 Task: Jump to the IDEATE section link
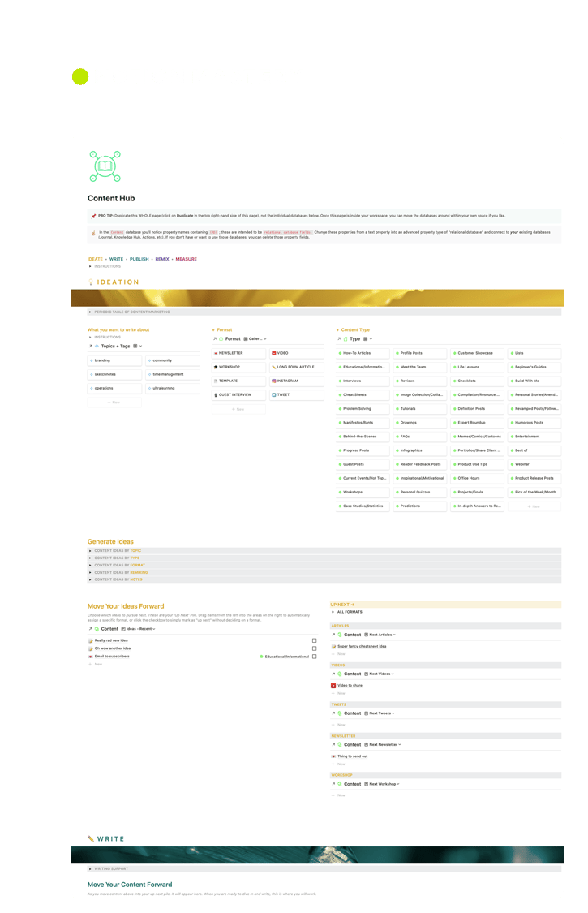coord(95,259)
